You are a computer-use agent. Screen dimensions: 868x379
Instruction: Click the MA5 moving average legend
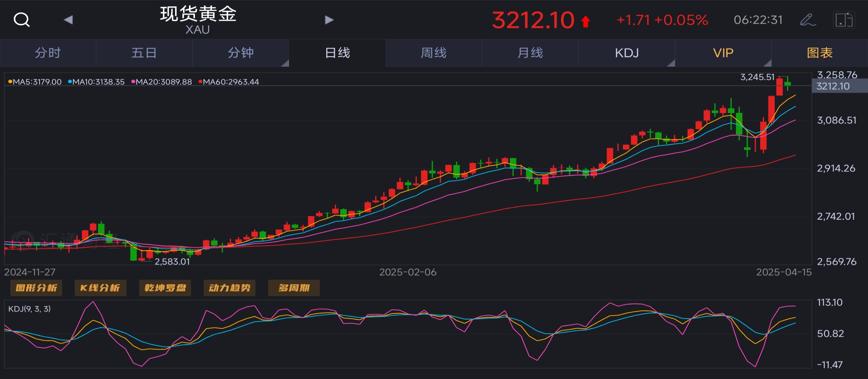click(x=35, y=82)
